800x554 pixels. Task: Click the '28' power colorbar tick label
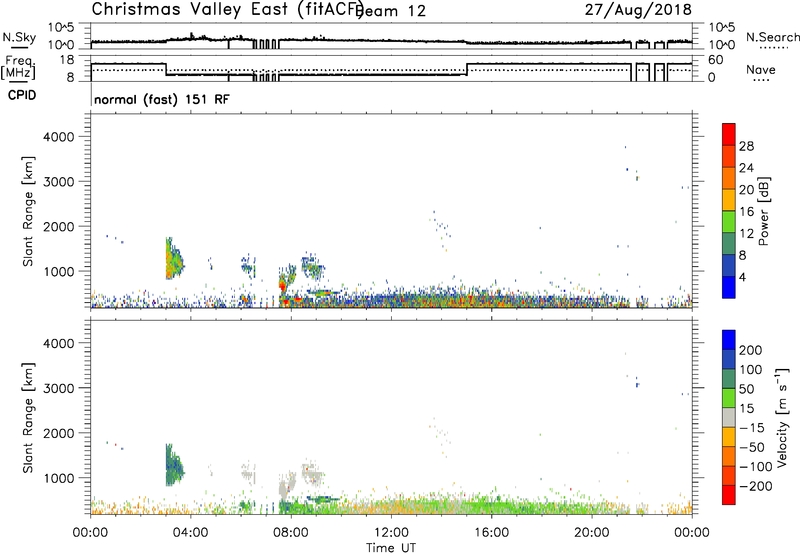point(746,146)
